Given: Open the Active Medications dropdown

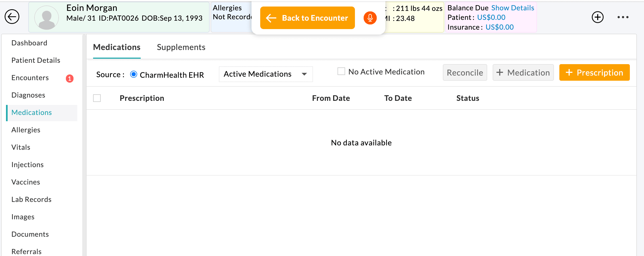Looking at the screenshot, I should point(266,74).
